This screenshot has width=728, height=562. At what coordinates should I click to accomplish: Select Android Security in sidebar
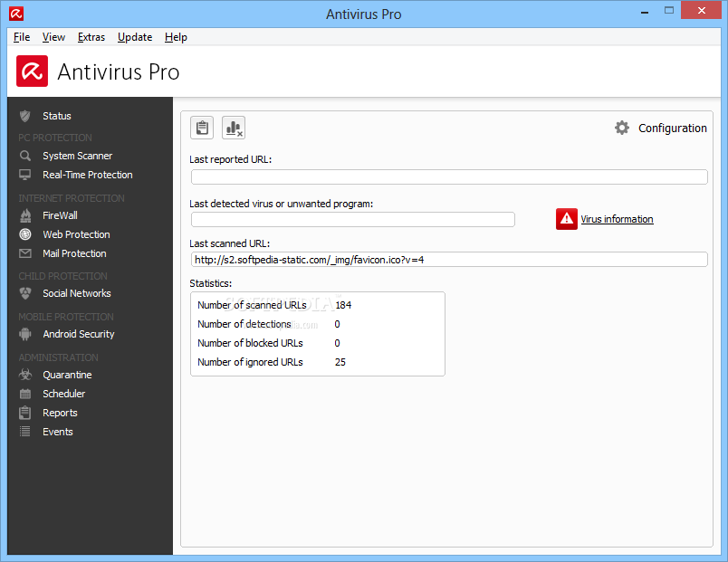click(79, 334)
